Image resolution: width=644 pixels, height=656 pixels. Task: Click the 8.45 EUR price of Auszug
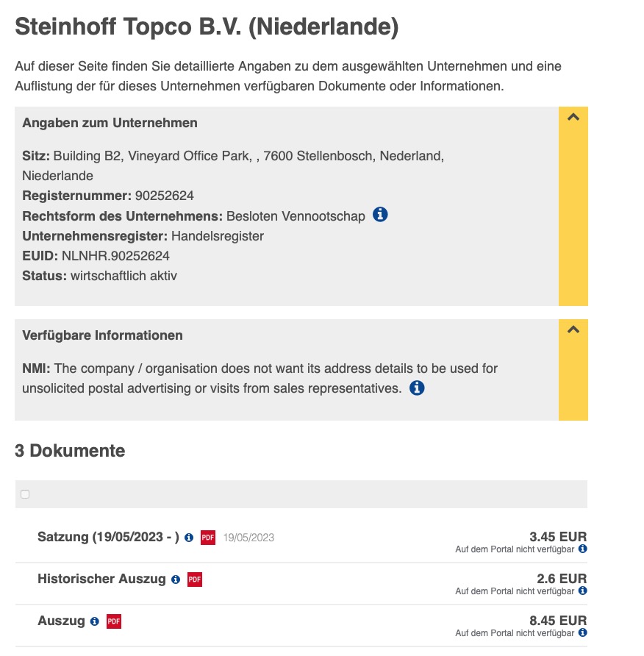(558, 620)
